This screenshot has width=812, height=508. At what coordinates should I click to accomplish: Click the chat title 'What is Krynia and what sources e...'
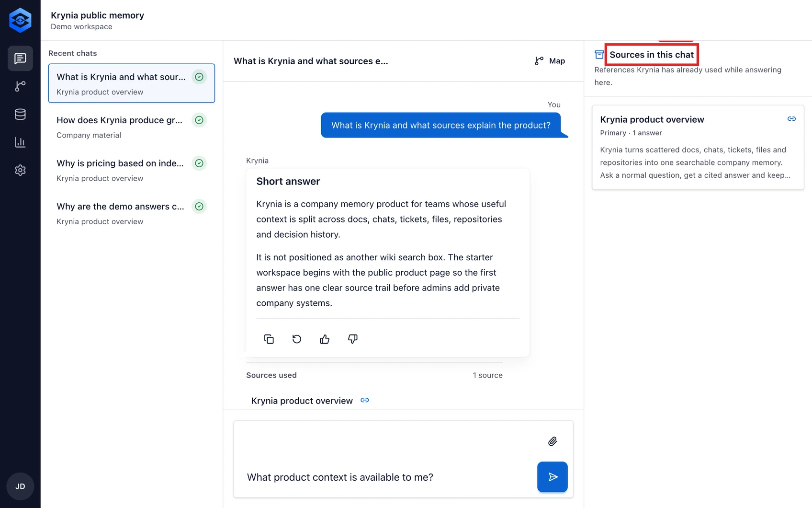coord(311,61)
